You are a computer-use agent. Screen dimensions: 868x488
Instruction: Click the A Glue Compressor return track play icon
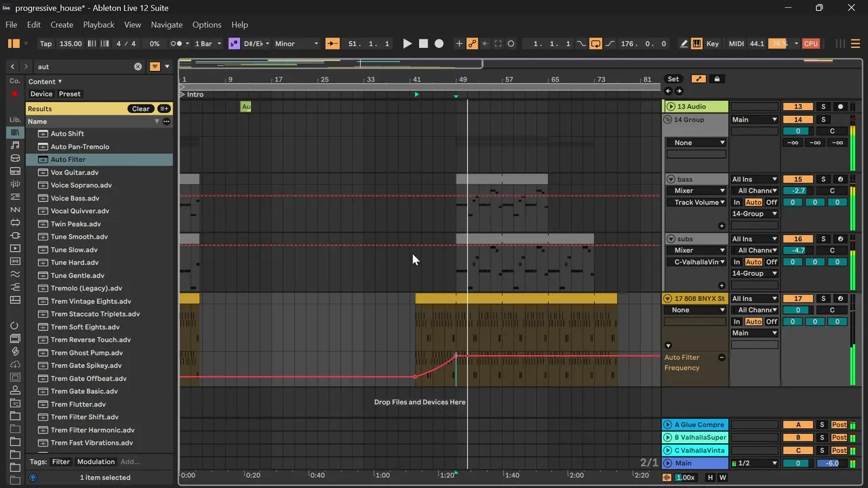click(x=669, y=425)
